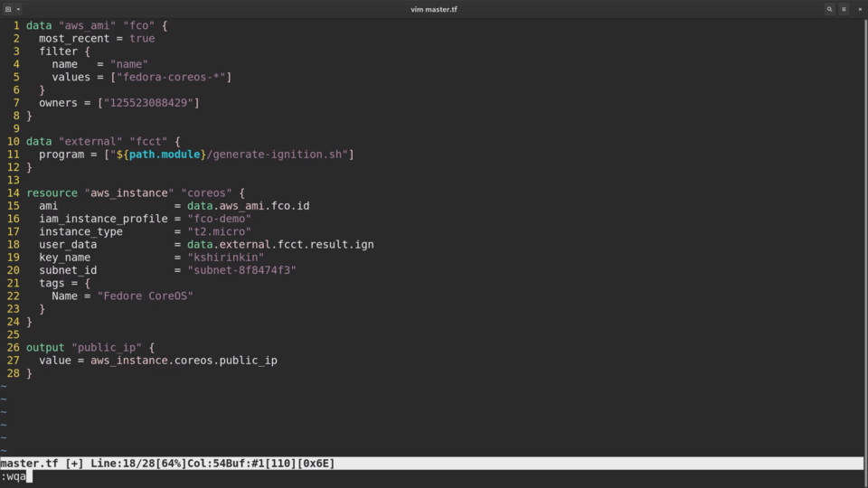This screenshot has height=488, width=868.
Task: Click the text 'aws_ami' on line 1
Action: click(87, 25)
